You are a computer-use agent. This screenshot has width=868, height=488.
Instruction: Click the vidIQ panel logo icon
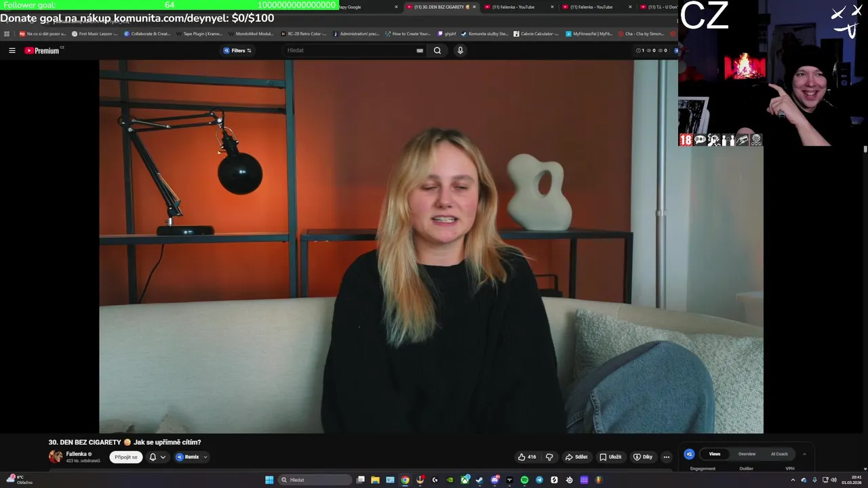pos(689,454)
